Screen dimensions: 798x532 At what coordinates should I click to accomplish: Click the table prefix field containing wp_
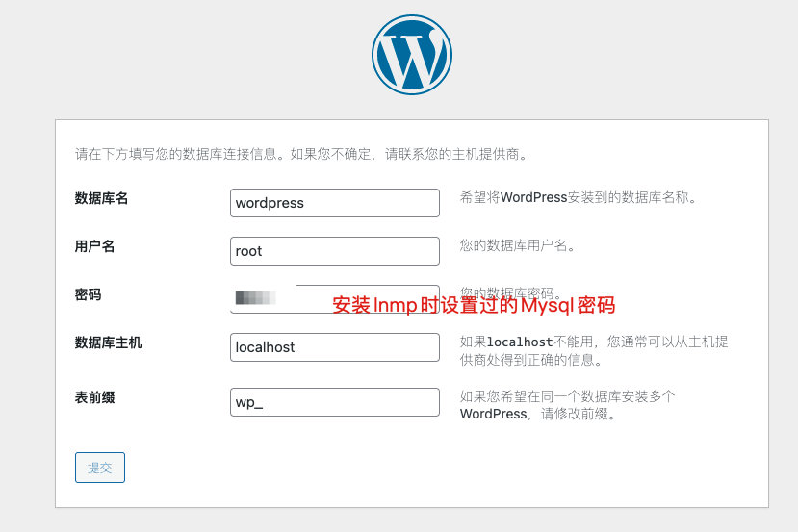335,402
